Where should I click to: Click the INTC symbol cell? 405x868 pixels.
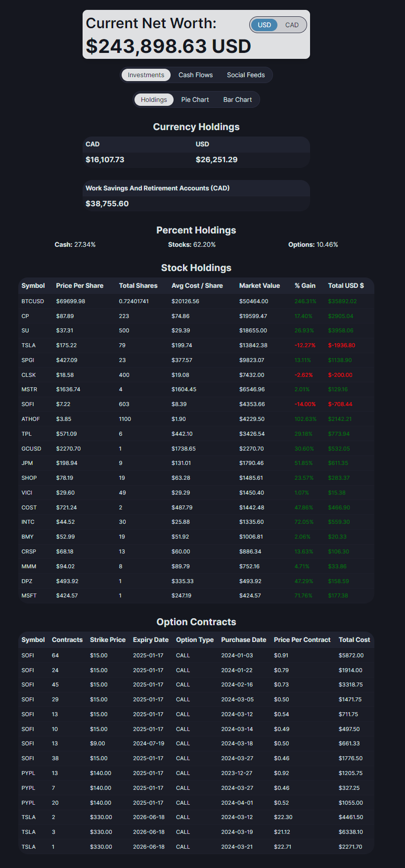click(28, 522)
